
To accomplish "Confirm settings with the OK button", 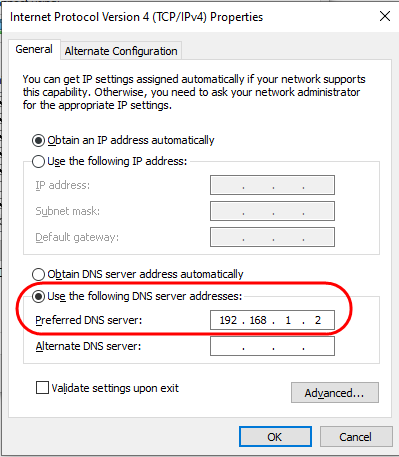I will [275, 436].
